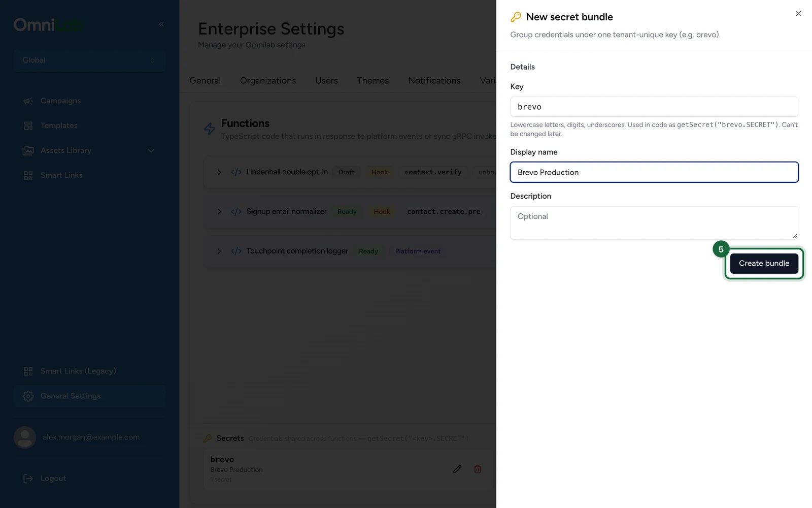This screenshot has width=812, height=508.
Task: Click the user avatar icon
Action: coord(25,437)
